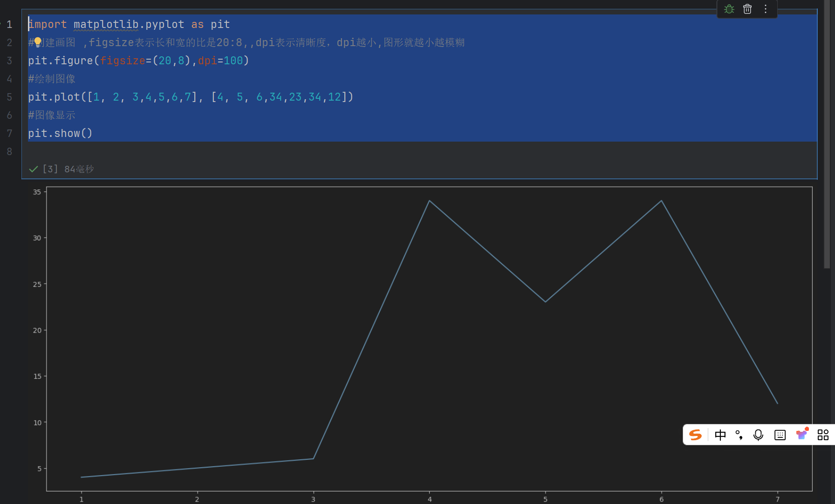Screen dimensions: 835x504
Task: Click the empty line 8 in editor
Action: pyautogui.click(x=422, y=151)
